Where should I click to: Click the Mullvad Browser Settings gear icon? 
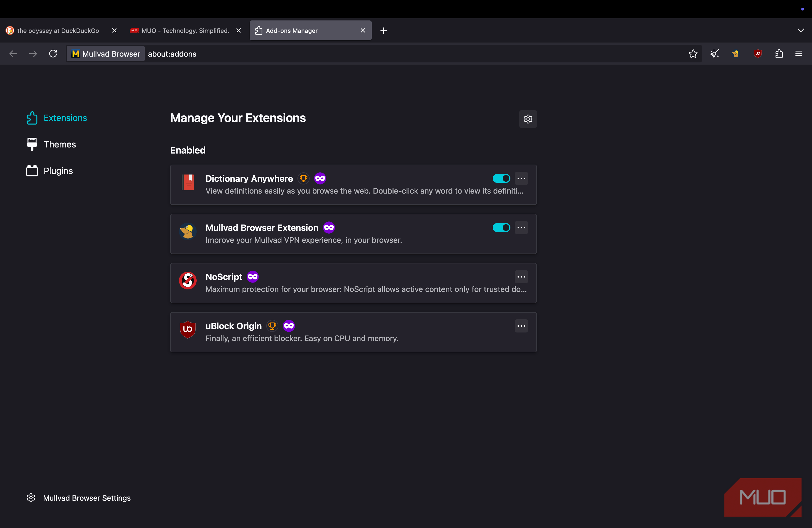click(x=31, y=498)
